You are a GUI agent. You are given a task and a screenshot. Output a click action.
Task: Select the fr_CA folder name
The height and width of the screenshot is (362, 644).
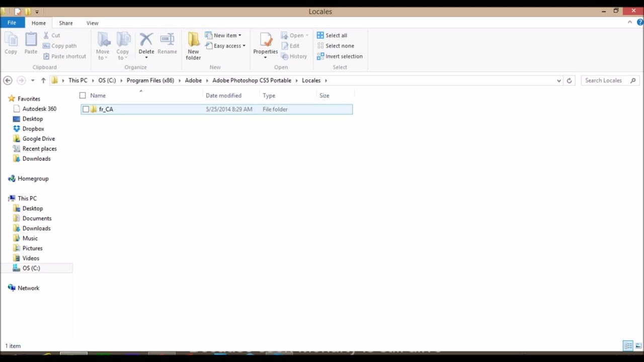click(x=106, y=109)
